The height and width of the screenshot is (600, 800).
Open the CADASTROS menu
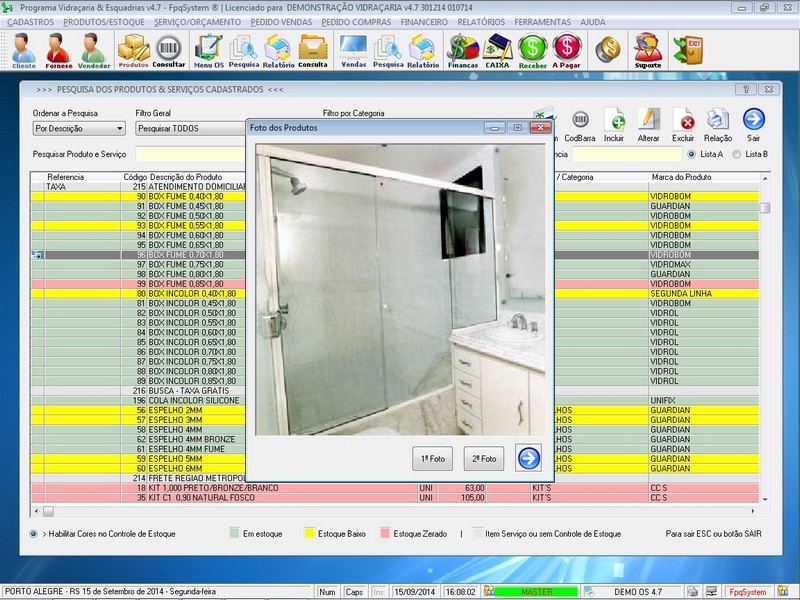point(30,22)
